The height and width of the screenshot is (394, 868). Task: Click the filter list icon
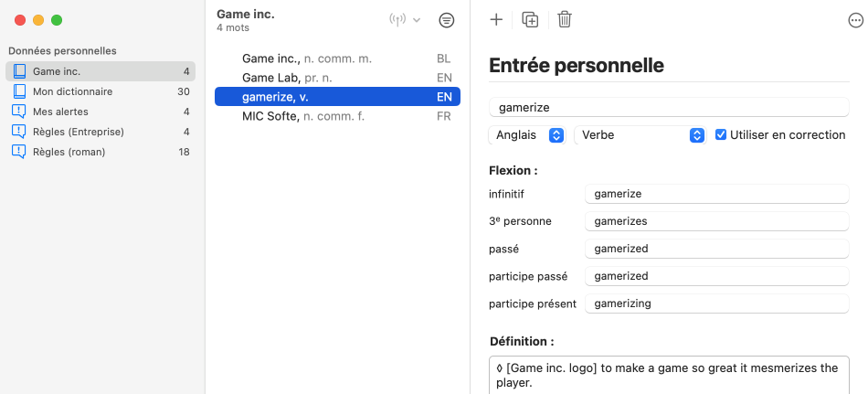[446, 20]
